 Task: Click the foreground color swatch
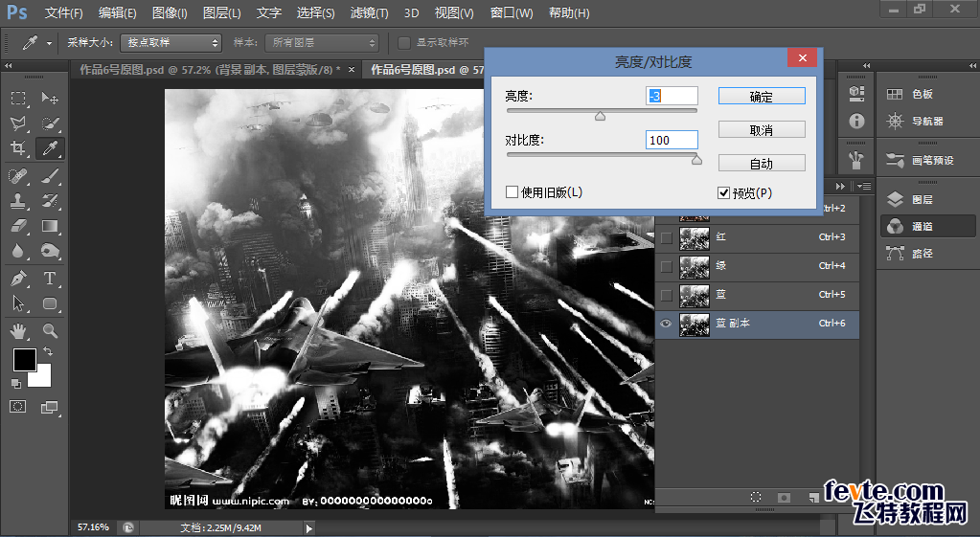25,359
